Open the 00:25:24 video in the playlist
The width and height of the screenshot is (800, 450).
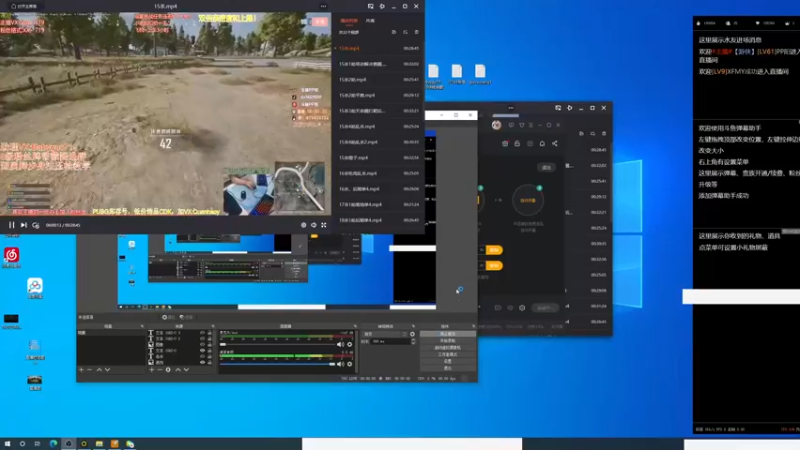click(x=378, y=127)
